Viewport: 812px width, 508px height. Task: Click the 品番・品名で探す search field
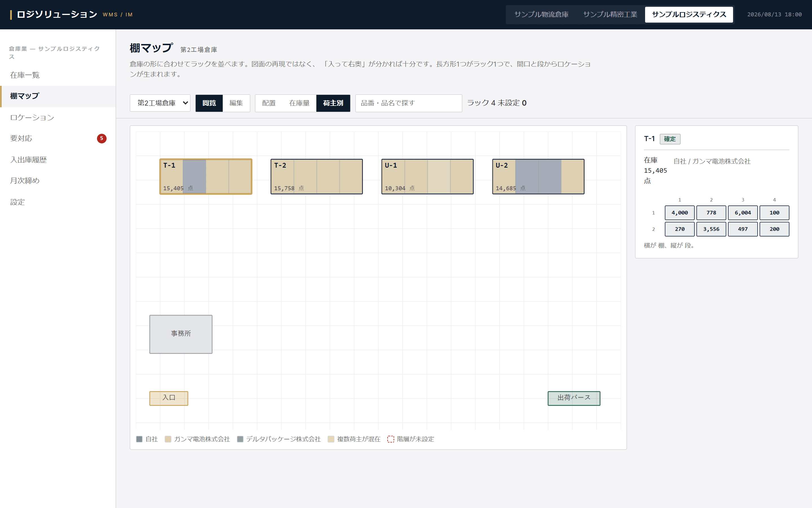coord(409,103)
